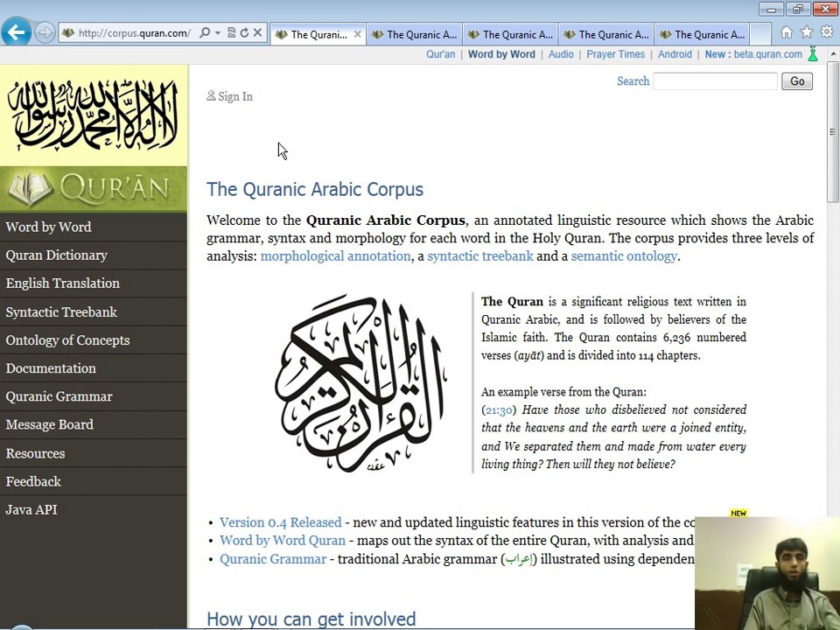Viewport: 840px width, 630px height.
Task: Click the scrollbar up arrow
Action: click(x=832, y=54)
